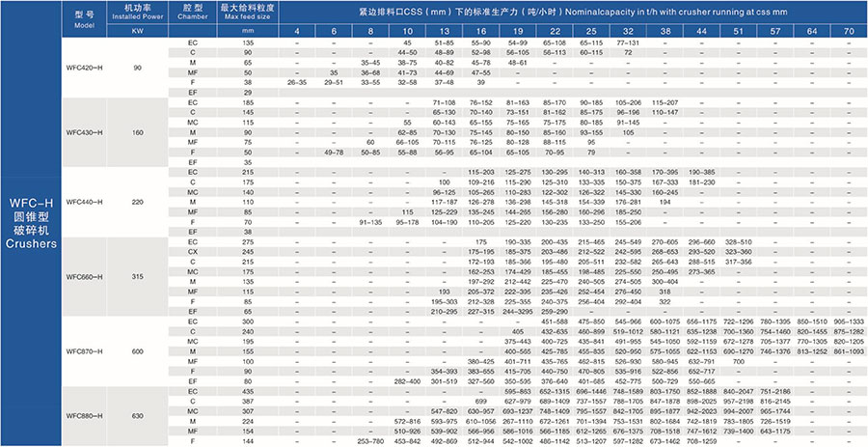Select capacity cell '708-1259'
Image resolution: width=868 pixels, height=447 pixels.
[701, 441]
